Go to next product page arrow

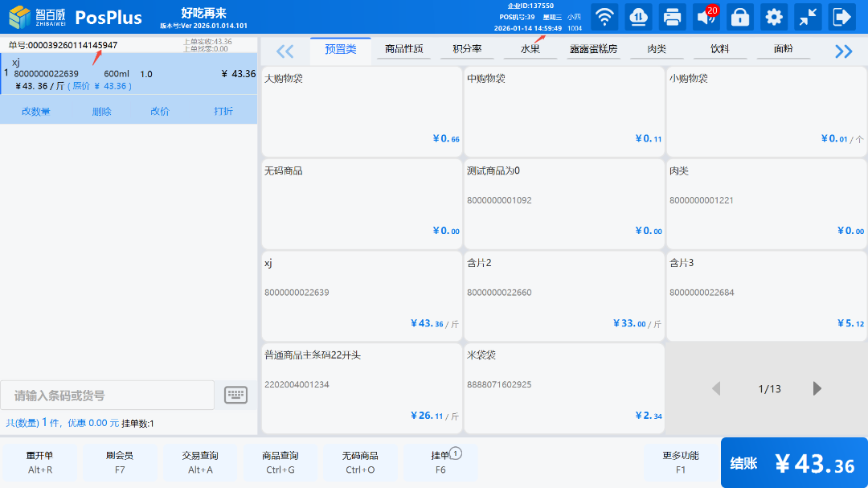817,389
